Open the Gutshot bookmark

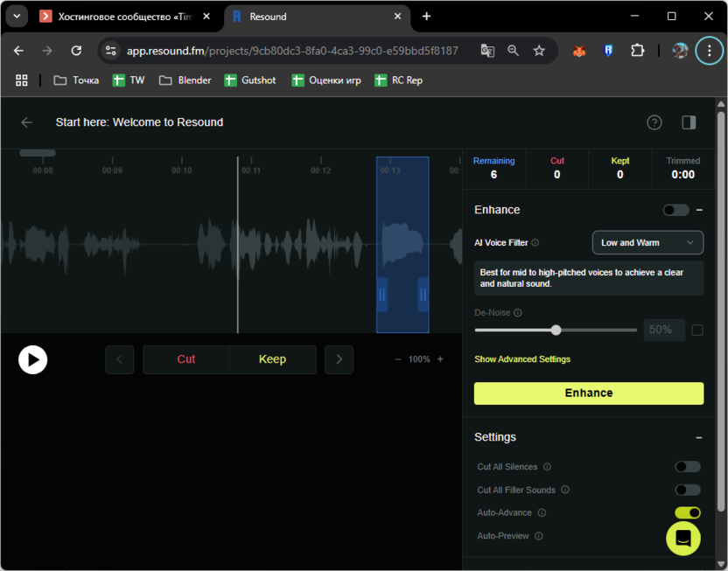pos(249,80)
